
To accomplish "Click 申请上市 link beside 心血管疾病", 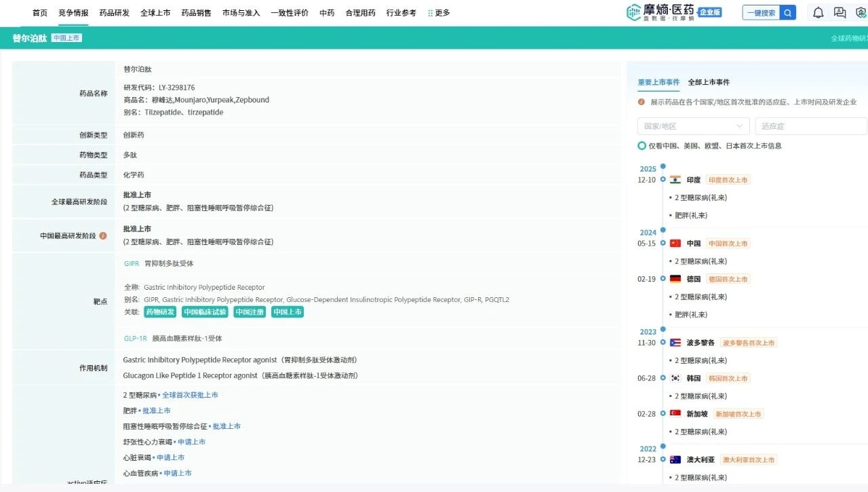I will (x=178, y=473).
